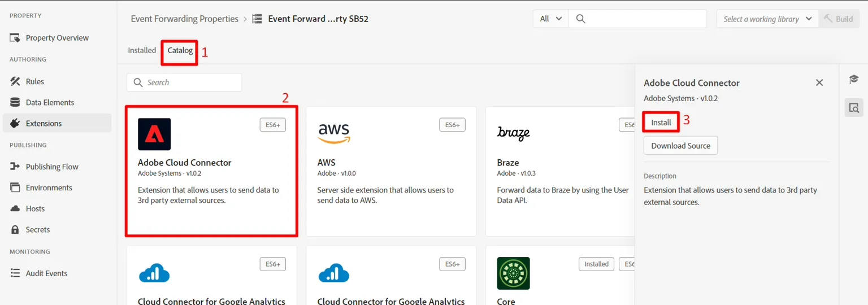This screenshot has width=868, height=305.
Task: Click the Event Forward ...rty SB52 breadcrumb
Action: coord(318,19)
